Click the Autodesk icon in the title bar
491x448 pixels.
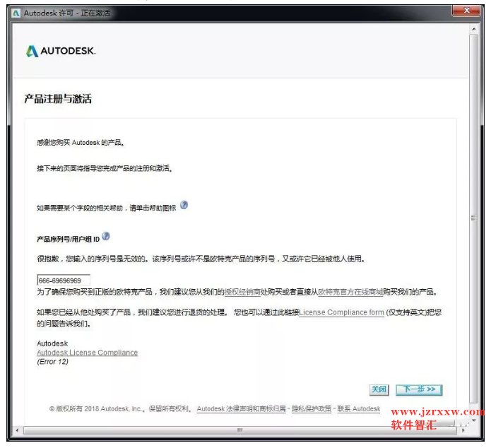(x=16, y=13)
